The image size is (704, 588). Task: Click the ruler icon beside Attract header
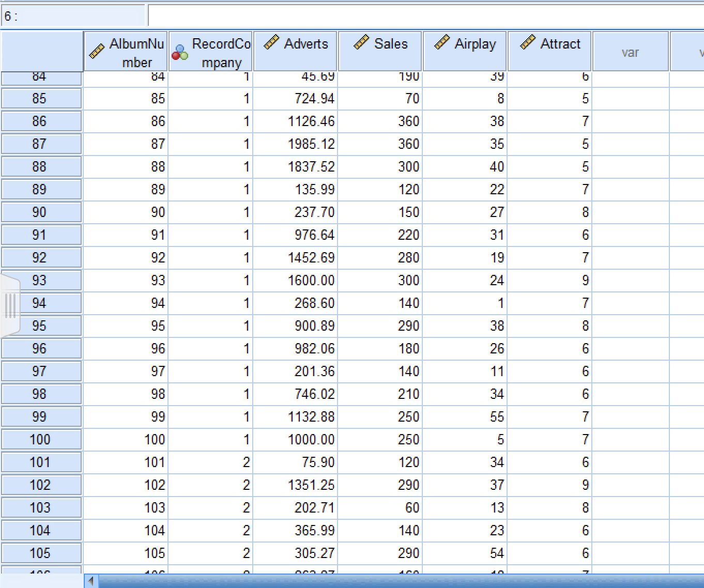pyautogui.click(x=528, y=42)
